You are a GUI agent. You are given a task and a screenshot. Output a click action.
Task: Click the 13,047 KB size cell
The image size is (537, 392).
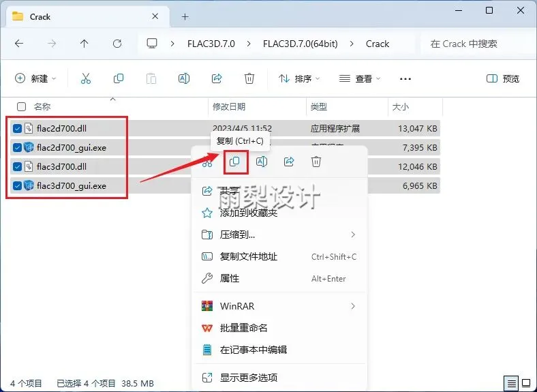[x=418, y=128]
